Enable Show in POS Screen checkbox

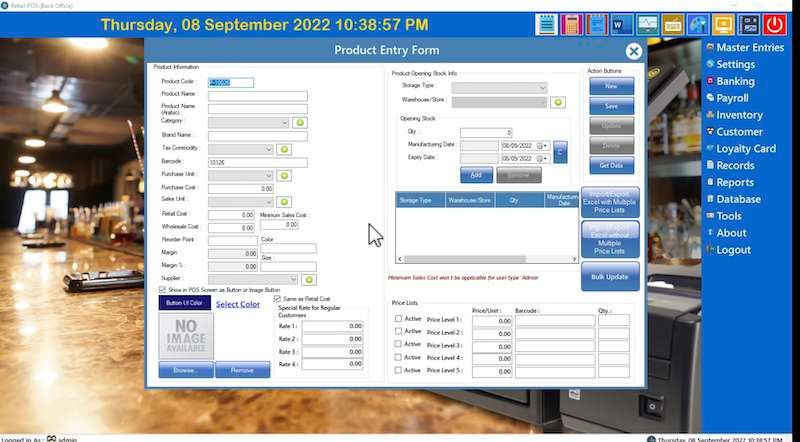[x=164, y=290]
